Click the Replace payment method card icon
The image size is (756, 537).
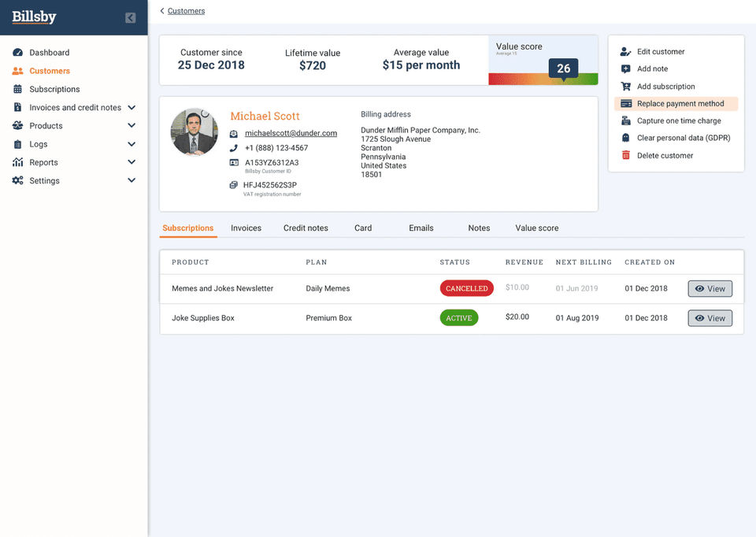[x=626, y=104]
